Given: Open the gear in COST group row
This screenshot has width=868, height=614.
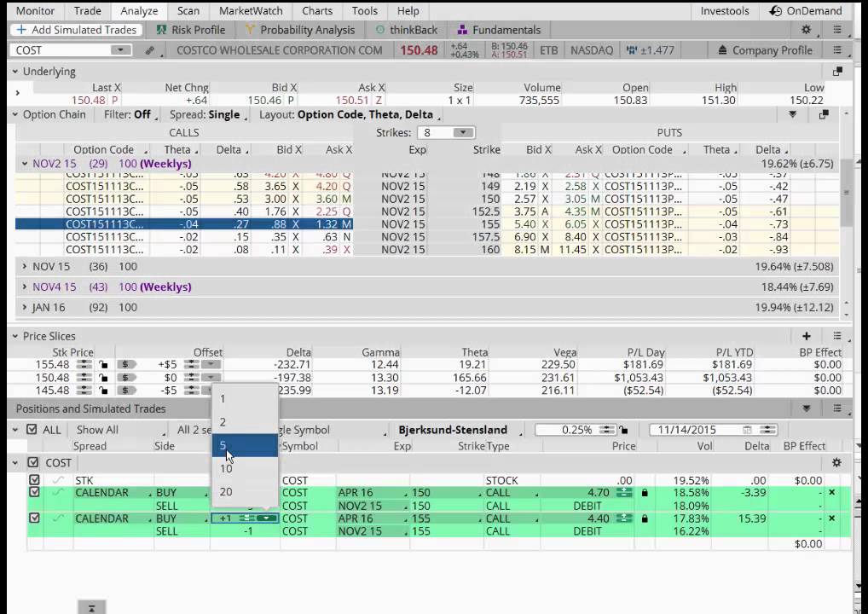Looking at the screenshot, I should [x=836, y=462].
